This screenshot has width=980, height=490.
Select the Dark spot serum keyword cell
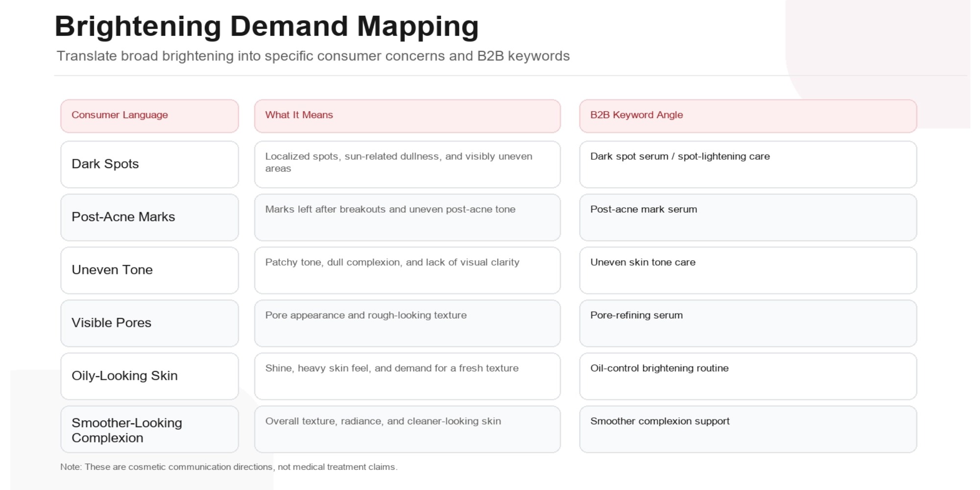point(748,165)
